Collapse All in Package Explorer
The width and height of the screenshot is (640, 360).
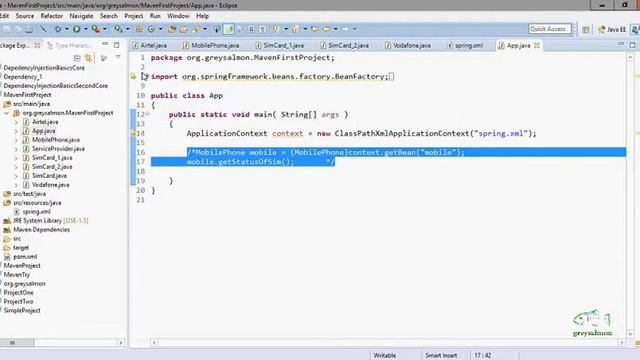(x=77, y=58)
